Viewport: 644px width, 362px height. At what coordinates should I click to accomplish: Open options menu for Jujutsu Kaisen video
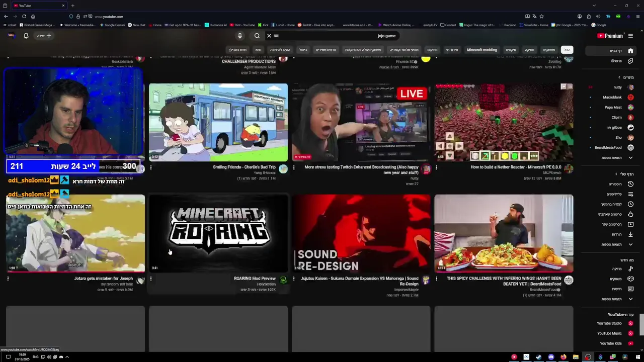coord(294,279)
